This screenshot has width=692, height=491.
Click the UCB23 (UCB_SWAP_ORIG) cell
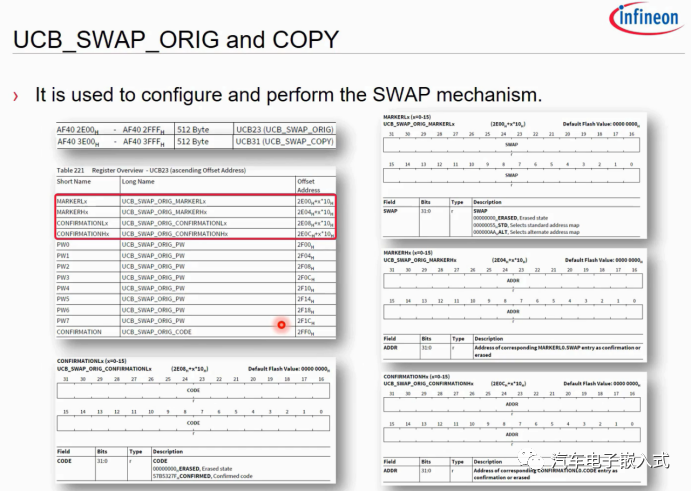(285, 129)
